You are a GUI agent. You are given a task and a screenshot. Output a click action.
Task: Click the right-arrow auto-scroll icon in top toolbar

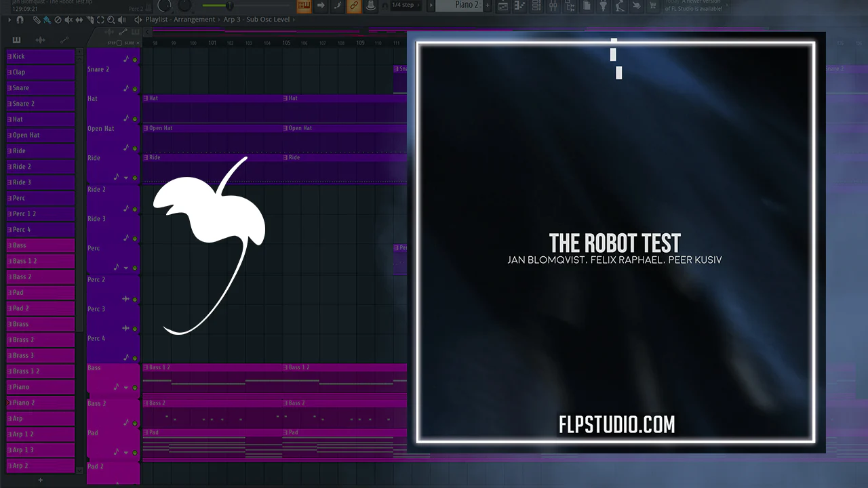321,6
